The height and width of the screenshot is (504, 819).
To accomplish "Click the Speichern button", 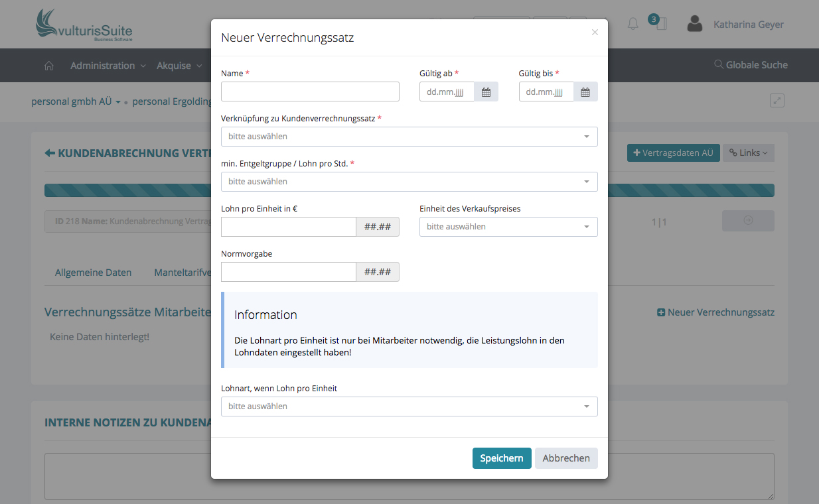I will pyautogui.click(x=501, y=458).
